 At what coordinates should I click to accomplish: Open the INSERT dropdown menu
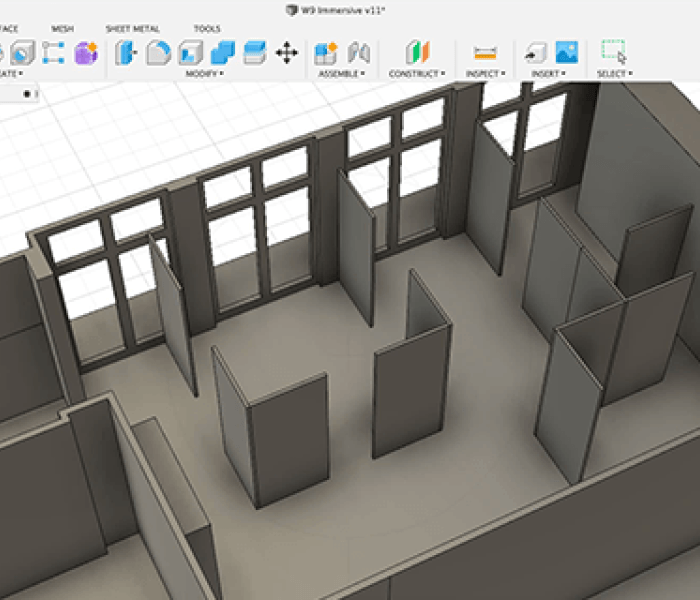pos(550,74)
